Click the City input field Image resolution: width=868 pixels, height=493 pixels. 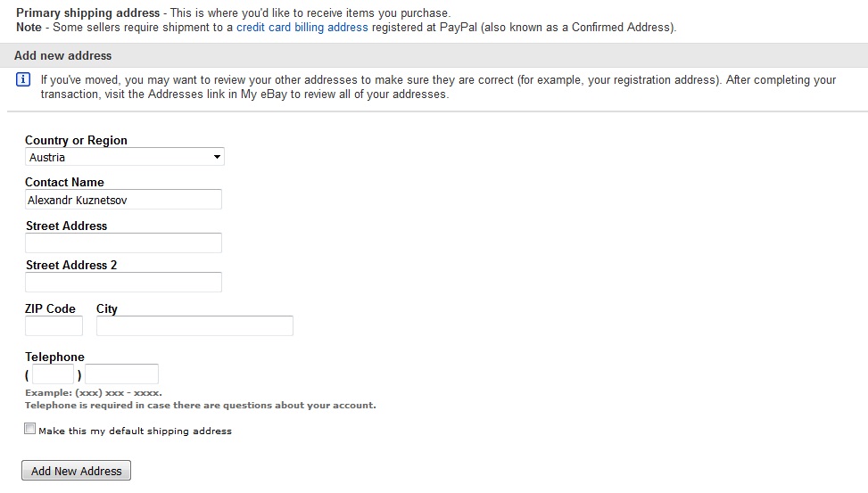click(194, 326)
